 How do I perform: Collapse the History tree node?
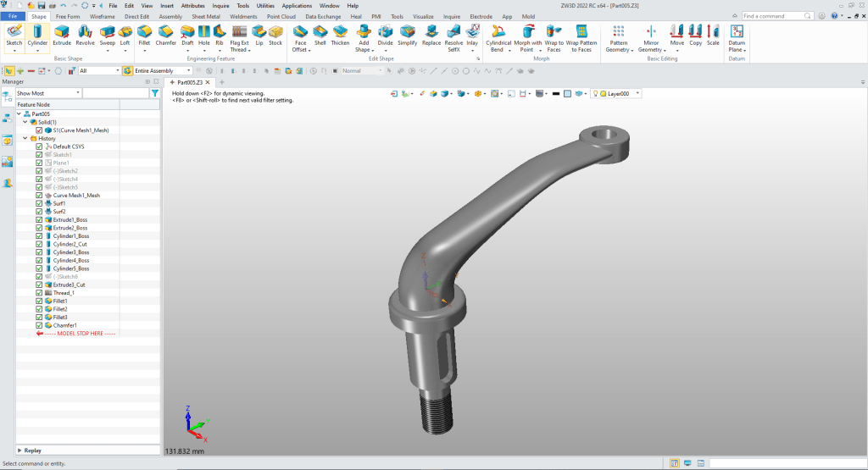tap(25, 139)
